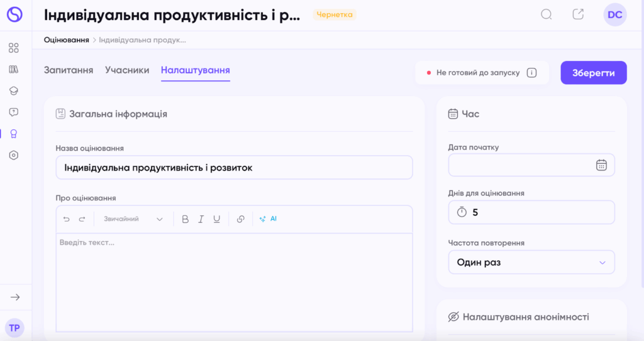The height and width of the screenshot is (341, 644).
Task: Click the share/export icon in header
Action: click(x=578, y=14)
